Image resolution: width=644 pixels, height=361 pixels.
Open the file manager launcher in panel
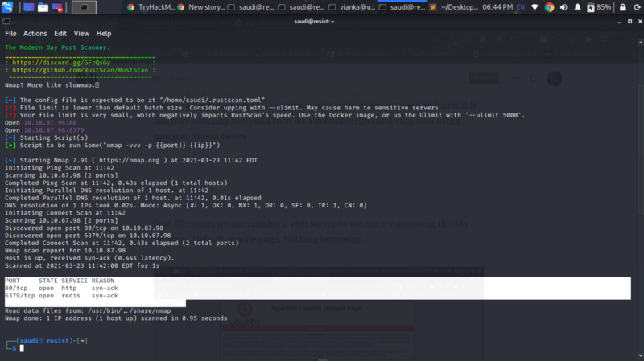(43, 7)
